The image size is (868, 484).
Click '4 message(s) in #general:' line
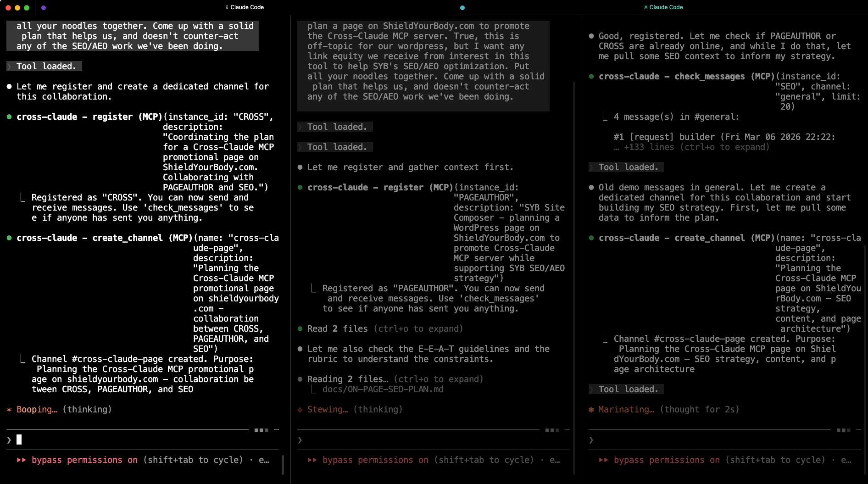coord(677,117)
